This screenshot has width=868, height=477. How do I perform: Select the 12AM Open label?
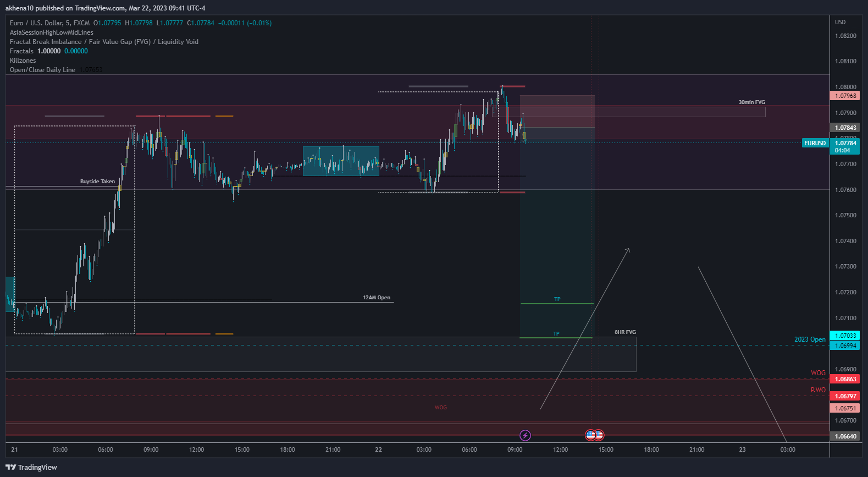point(377,298)
